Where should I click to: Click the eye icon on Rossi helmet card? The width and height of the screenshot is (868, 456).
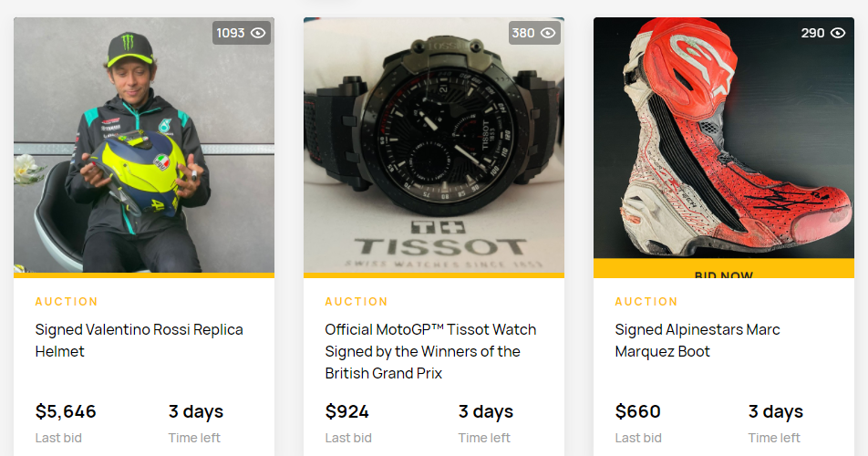pos(258,33)
